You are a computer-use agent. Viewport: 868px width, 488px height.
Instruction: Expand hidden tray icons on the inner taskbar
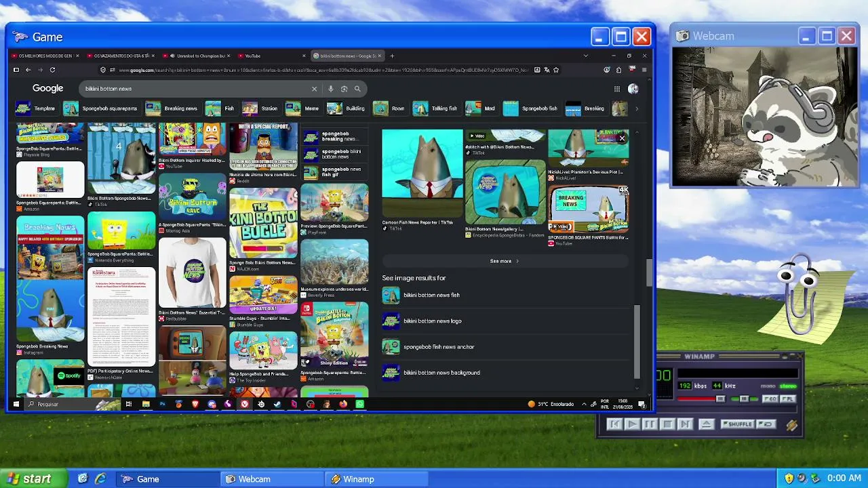tap(584, 405)
